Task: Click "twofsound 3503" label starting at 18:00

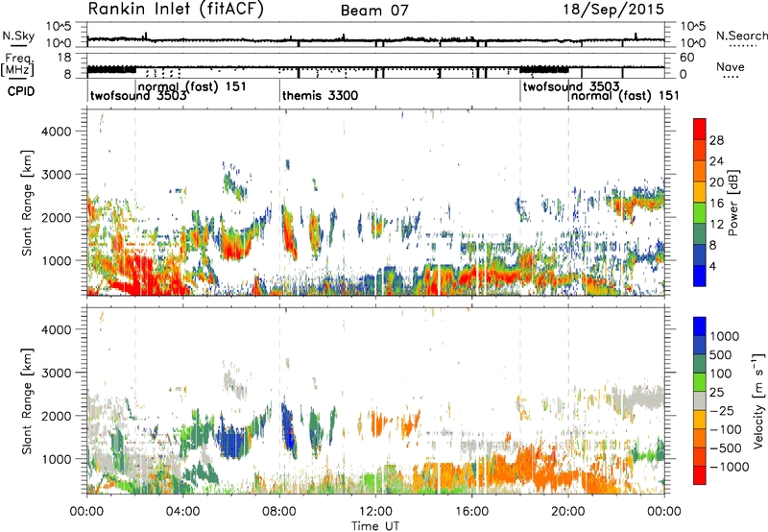Action: (x=571, y=86)
